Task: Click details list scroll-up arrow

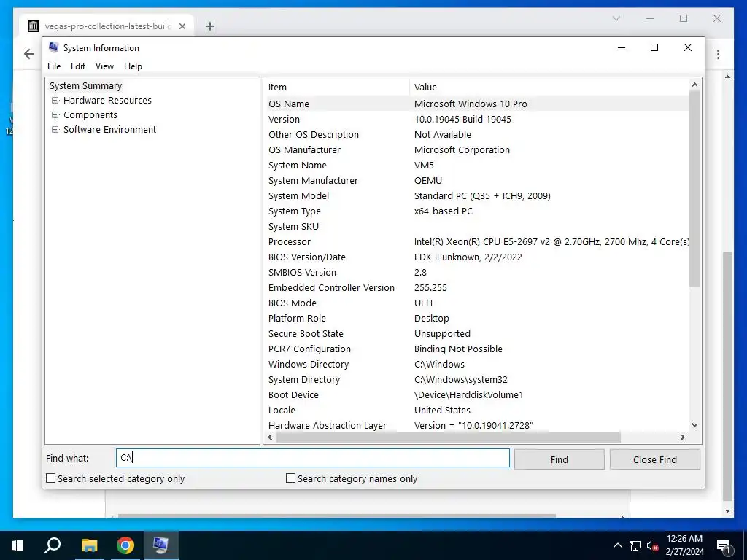Action: click(694, 85)
